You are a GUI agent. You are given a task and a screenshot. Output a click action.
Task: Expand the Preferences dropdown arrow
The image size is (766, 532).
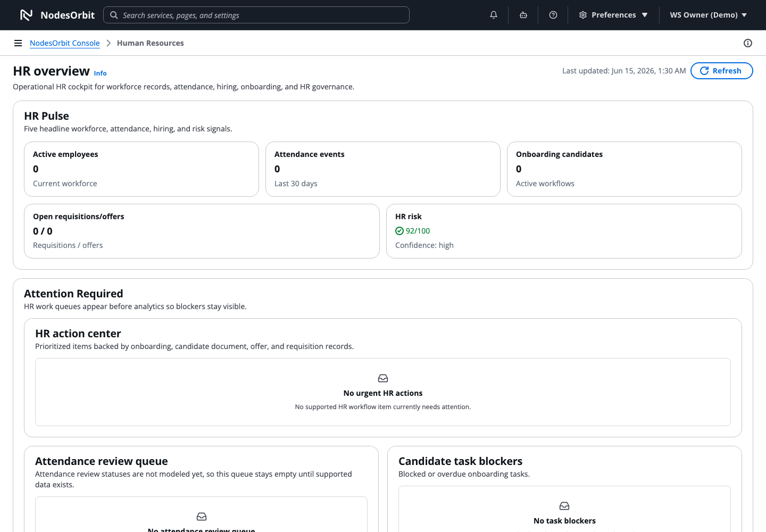point(645,15)
